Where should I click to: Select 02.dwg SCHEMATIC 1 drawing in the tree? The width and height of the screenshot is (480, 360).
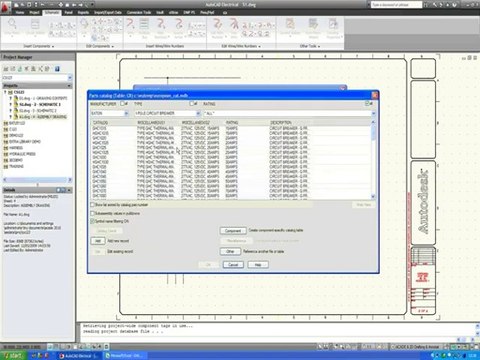[x=40, y=104]
